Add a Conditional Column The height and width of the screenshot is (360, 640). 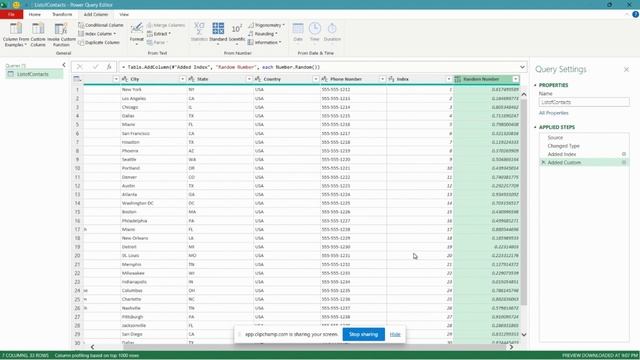[101, 25]
